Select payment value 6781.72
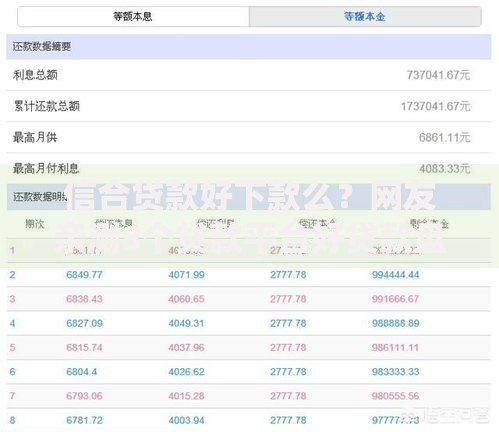This screenshot has height=432, width=499. coord(84,420)
